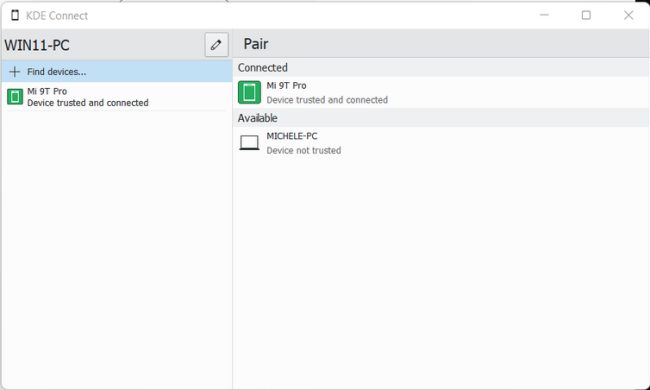
Task: Select Mi 9T Pro under Connected section
Action: [441, 92]
